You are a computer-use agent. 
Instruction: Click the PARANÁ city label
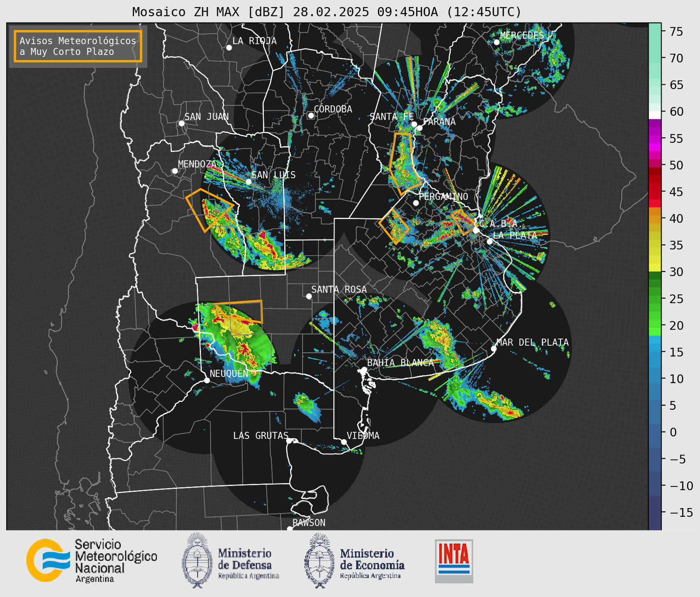pos(439,121)
